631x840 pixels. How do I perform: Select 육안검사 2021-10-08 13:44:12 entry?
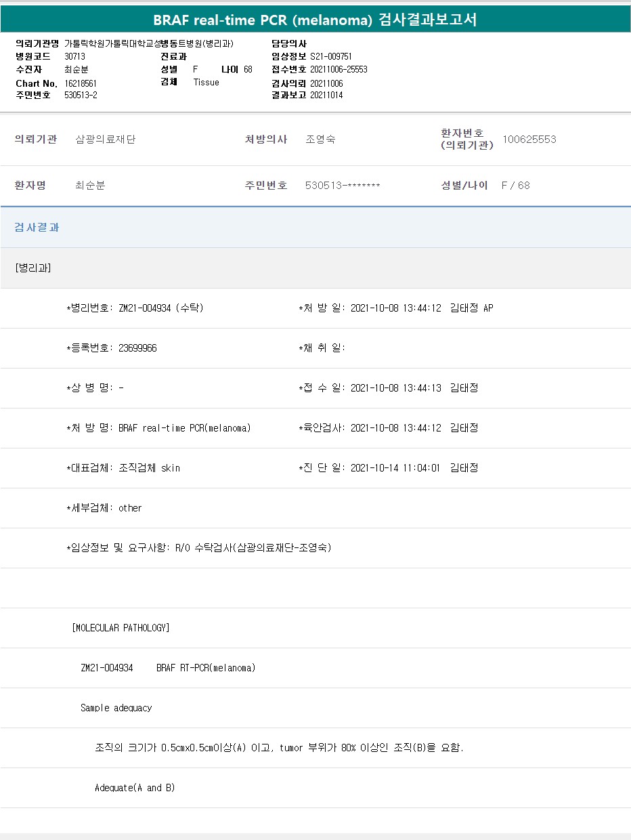pyautogui.click(x=389, y=428)
